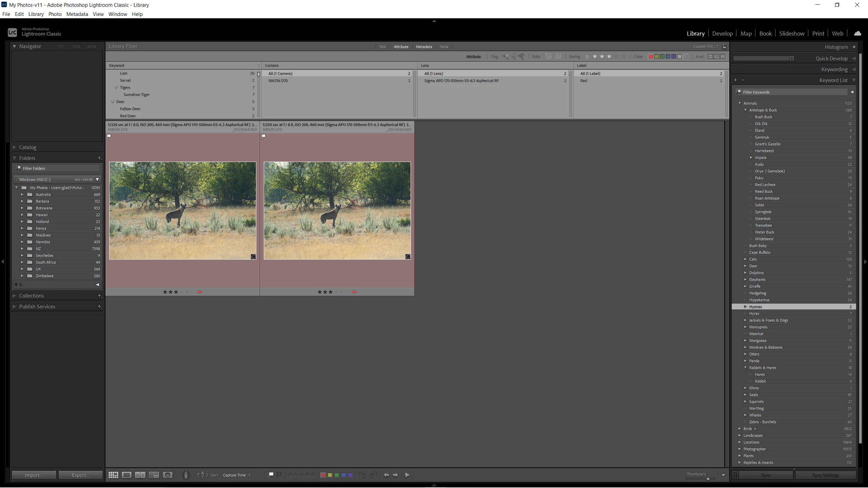Screen dimensions: 868x488
Task: Toggle the A-Z sort direction icon
Action: click(x=202, y=475)
